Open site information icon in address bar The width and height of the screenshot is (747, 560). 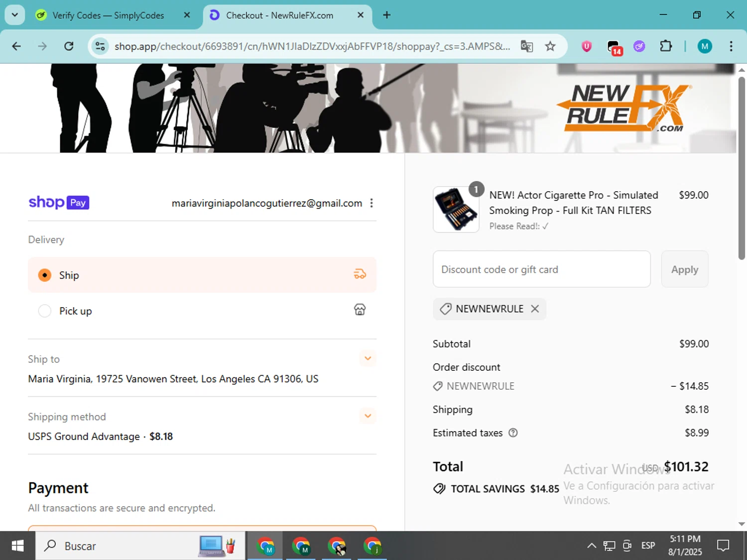coord(100,46)
